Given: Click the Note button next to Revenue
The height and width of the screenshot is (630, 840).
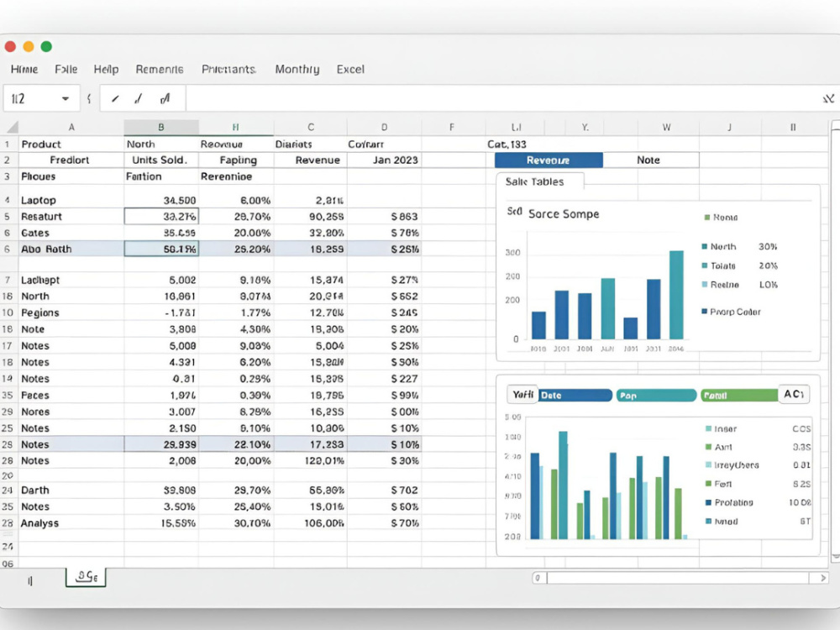Looking at the screenshot, I should tap(650, 160).
